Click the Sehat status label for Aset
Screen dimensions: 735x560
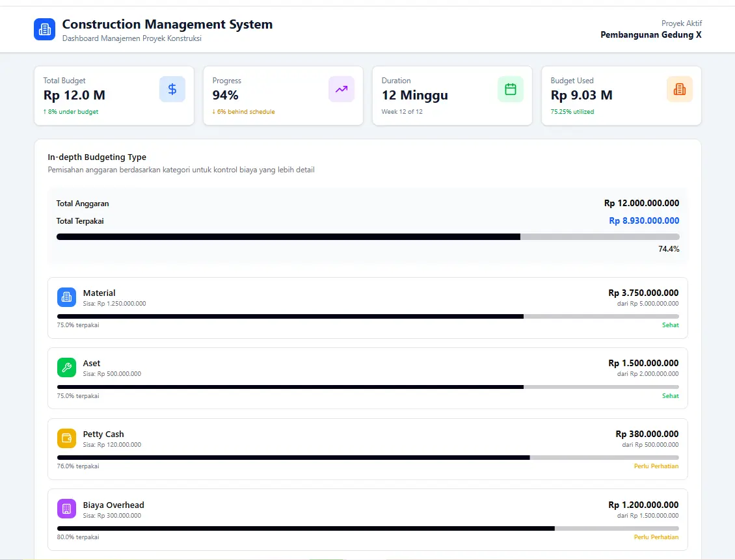point(671,395)
